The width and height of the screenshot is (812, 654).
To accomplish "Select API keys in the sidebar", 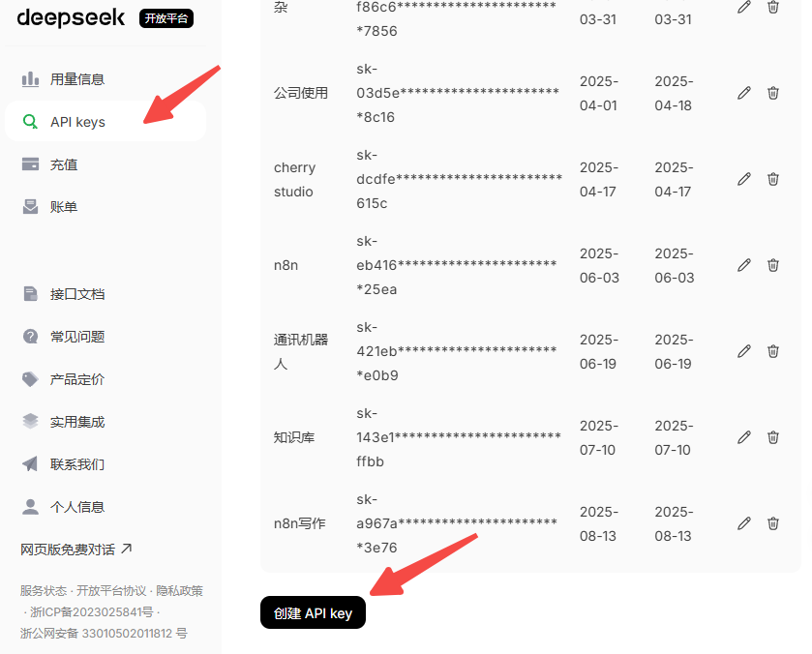I will 77,122.
